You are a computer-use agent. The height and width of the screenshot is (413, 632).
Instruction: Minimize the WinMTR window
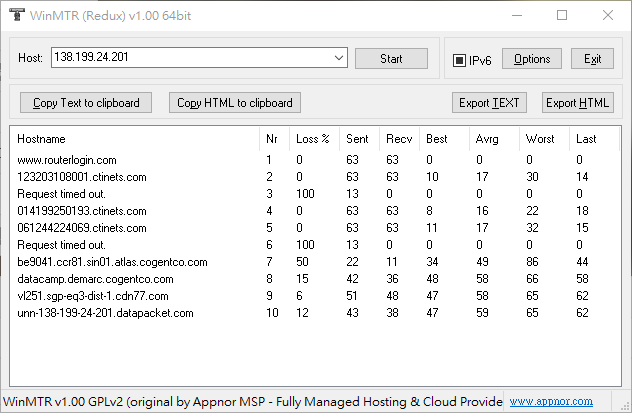pos(516,16)
